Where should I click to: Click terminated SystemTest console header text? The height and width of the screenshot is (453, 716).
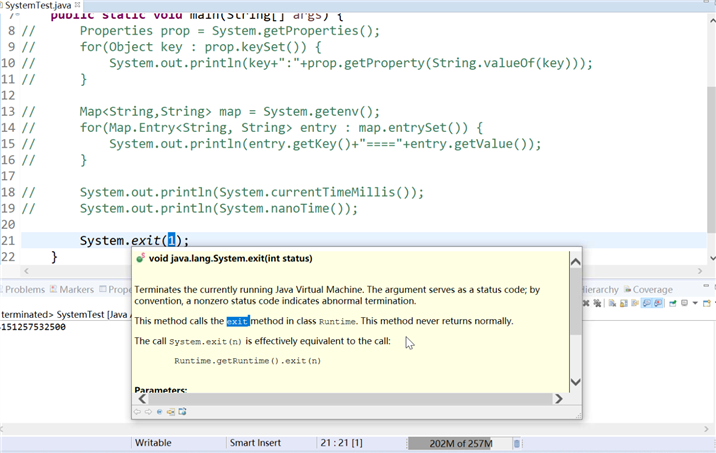(x=65, y=315)
